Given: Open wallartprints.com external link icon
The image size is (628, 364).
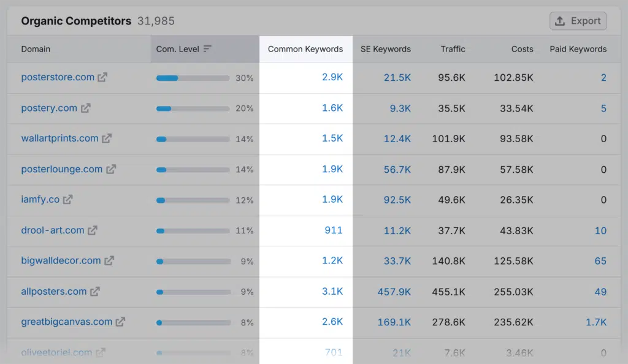Looking at the screenshot, I should pyautogui.click(x=107, y=138).
